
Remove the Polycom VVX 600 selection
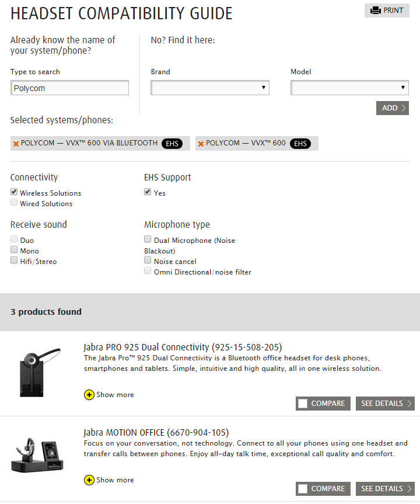[201, 144]
